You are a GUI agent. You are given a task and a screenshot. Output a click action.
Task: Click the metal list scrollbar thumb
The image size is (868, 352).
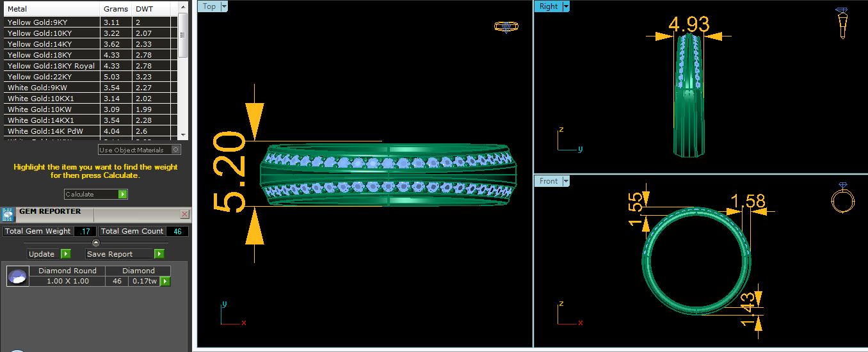coord(183,35)
